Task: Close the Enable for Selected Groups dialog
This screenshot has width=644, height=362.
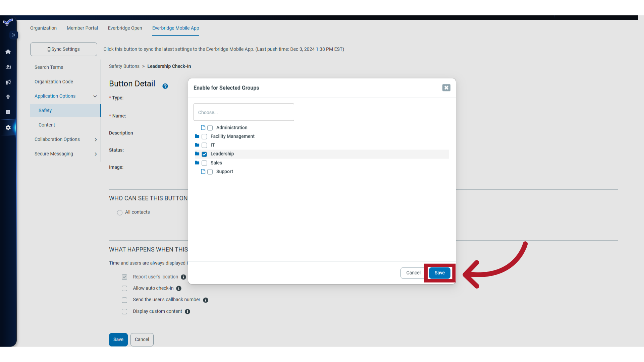Action: tap(446, 88)
